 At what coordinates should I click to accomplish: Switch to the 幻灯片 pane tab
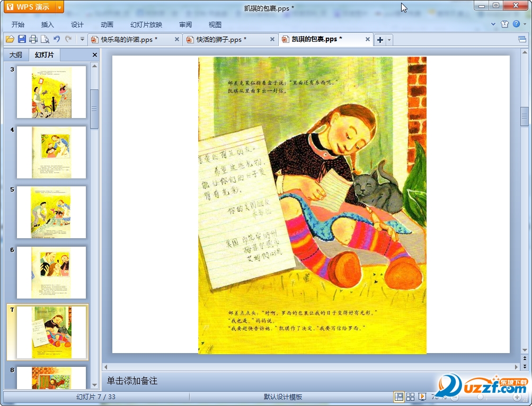[x=45, y=55]
